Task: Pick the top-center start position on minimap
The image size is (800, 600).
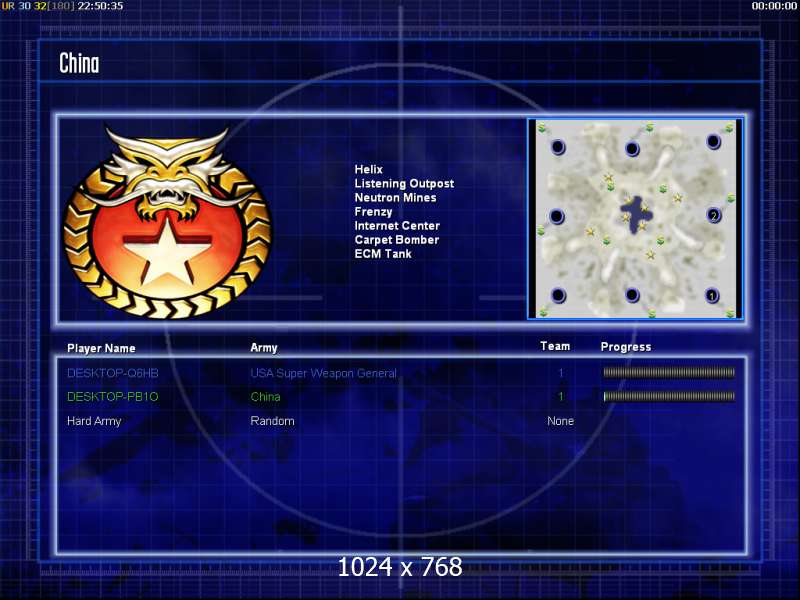Action: point(632,148)
